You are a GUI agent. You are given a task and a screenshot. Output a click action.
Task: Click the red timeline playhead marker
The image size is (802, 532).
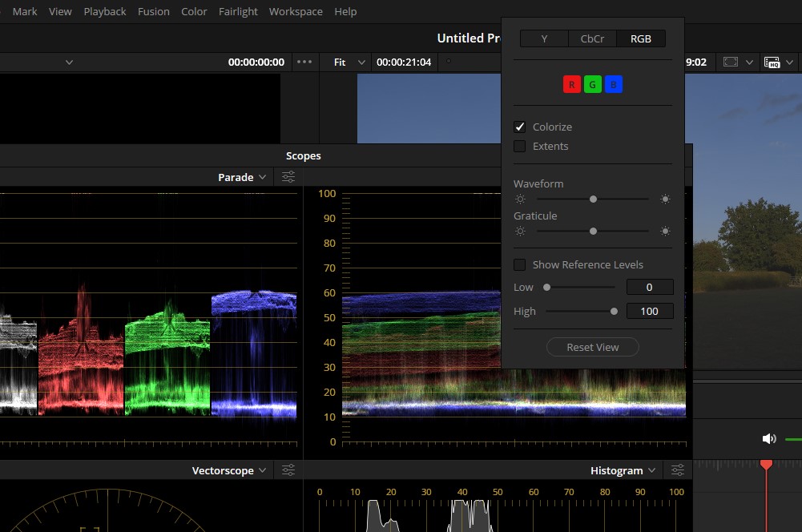(x=766, y=465)
